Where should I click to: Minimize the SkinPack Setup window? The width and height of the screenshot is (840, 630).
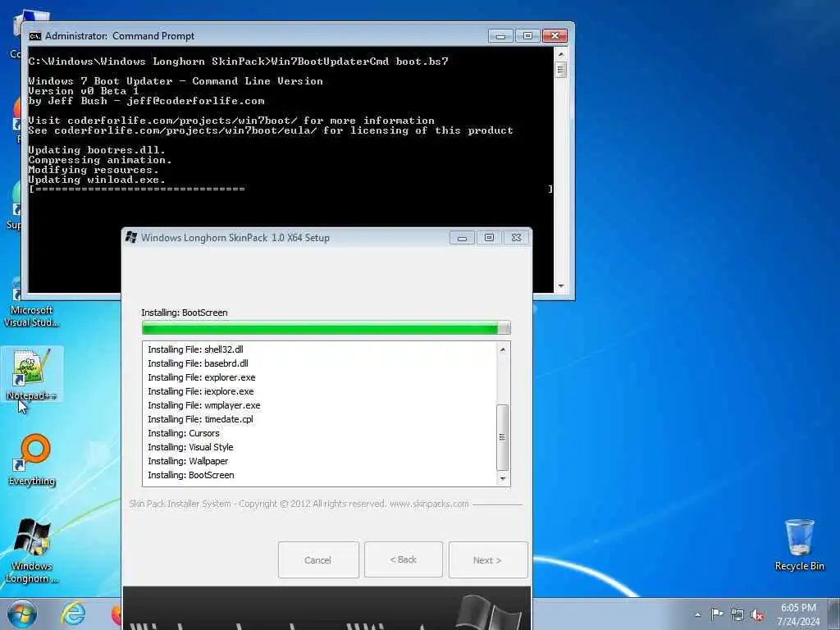tap(462, 237)
